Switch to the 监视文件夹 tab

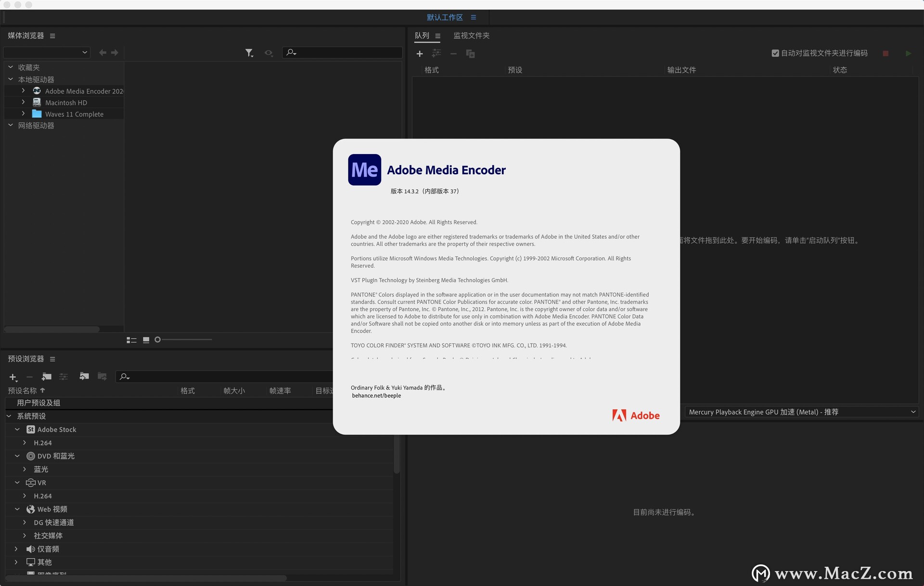[471, 35]
